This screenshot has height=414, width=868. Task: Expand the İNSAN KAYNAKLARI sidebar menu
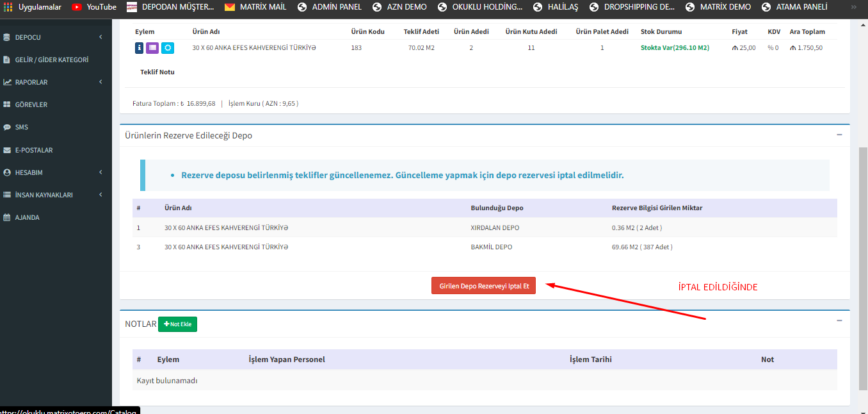[x=54, y=195]
